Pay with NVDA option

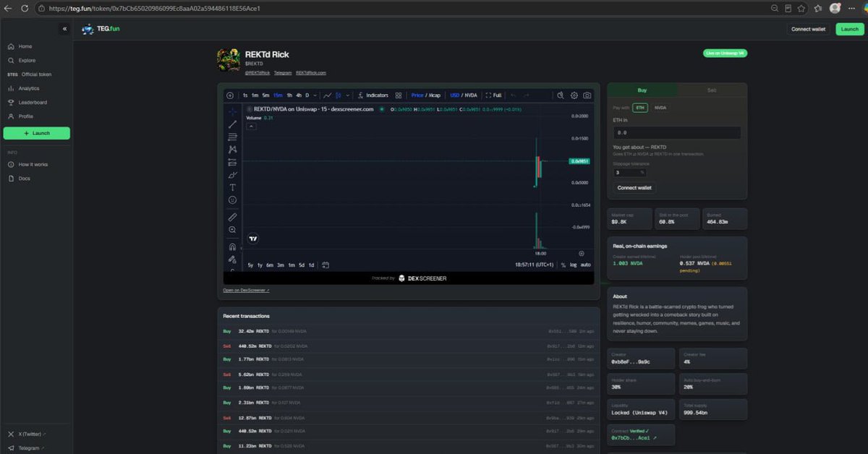click(660, 108)
